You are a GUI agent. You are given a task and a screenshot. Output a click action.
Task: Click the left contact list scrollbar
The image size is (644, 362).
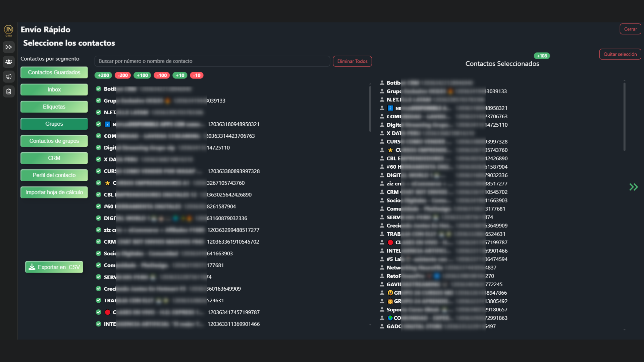click(x=370, y=109)
